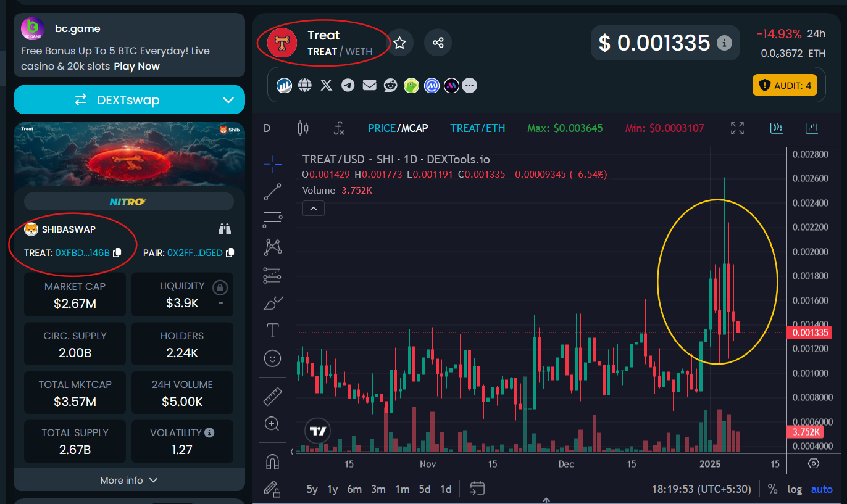This screenshot has width=847, height=504.
Task: Click the Play Now link
Action: (x=136, y=66)
